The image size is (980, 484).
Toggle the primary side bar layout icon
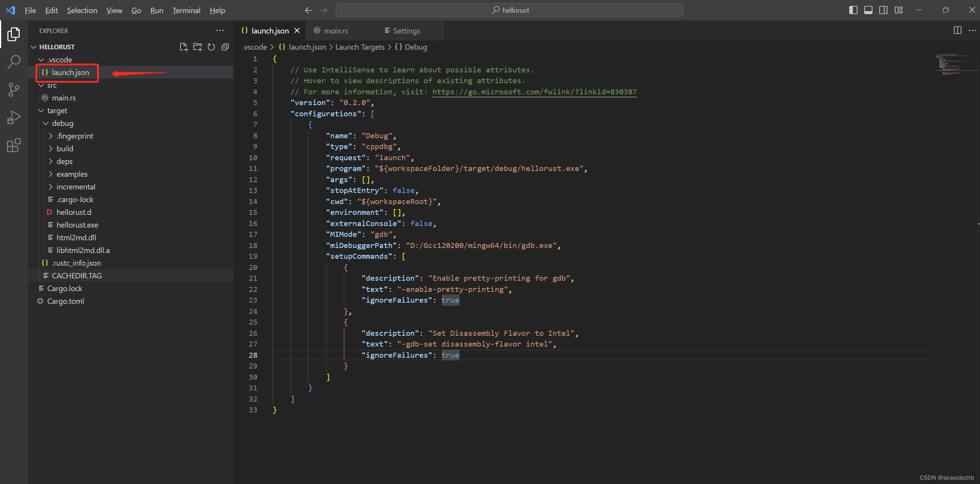853,10
